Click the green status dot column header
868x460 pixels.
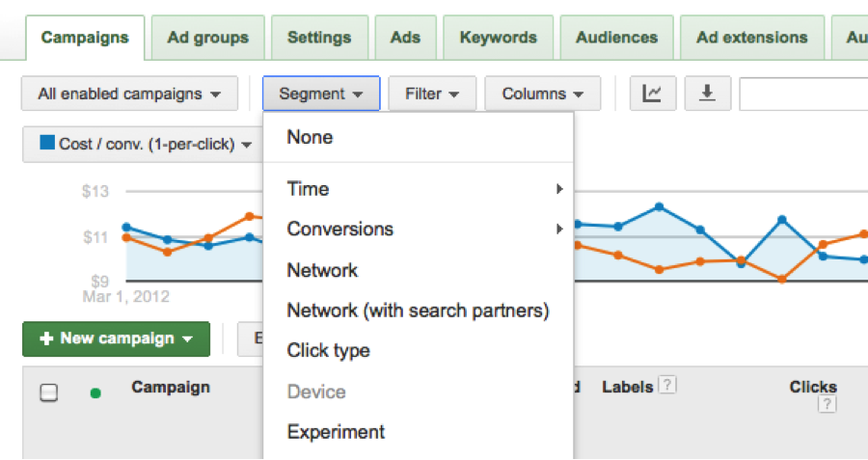pos(95,392)
